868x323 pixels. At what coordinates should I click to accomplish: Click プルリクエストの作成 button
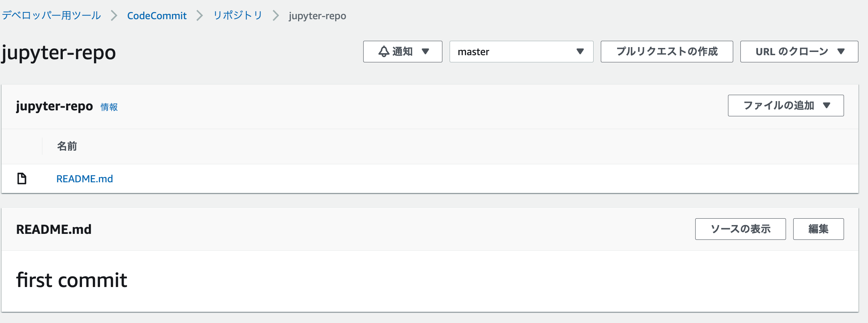coord(667,52)
